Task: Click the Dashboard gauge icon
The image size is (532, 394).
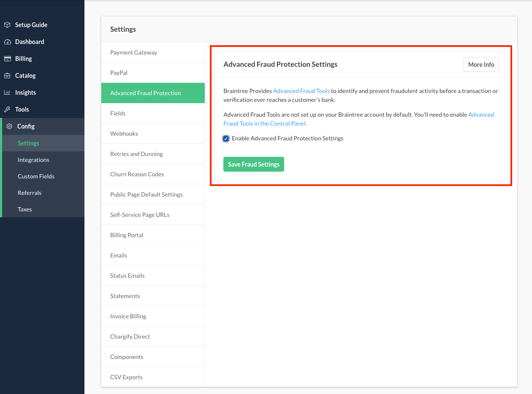Action: coord(7,42)
